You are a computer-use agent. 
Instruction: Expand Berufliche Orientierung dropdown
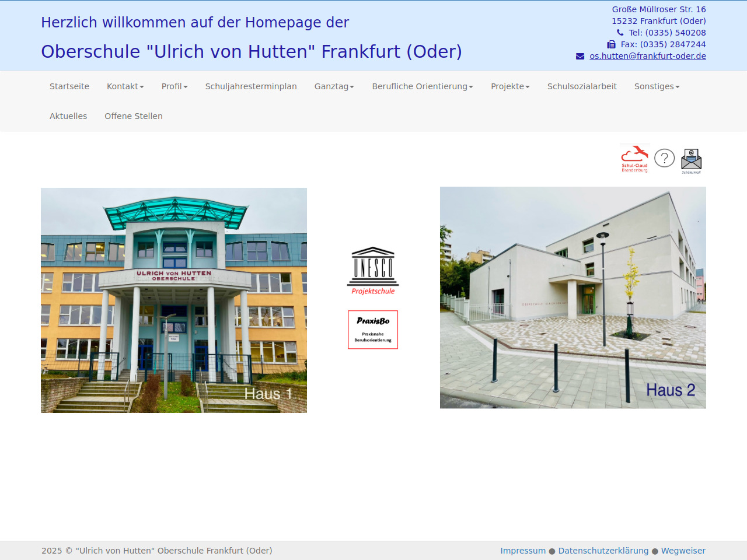pos(423,86)
